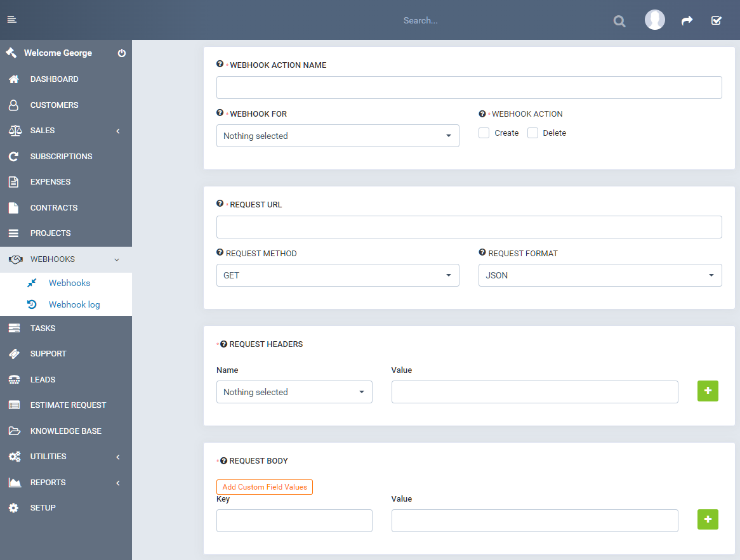Go to Customers in sidebar
This screenshot has width=740, height=560.
click(54, 105)
